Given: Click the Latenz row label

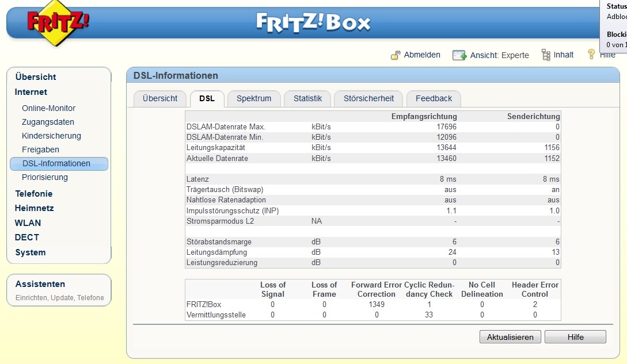Looking at the screenshot, I should click(x=197, y=179).
